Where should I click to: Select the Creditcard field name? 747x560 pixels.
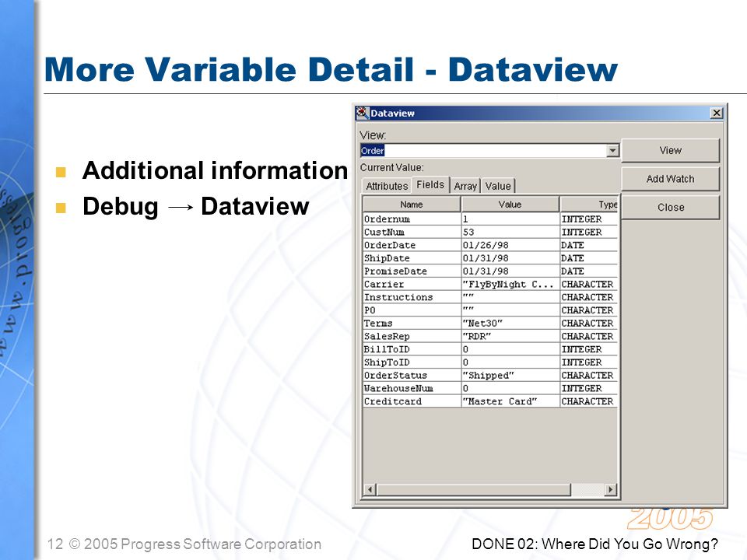click(392, 401)
